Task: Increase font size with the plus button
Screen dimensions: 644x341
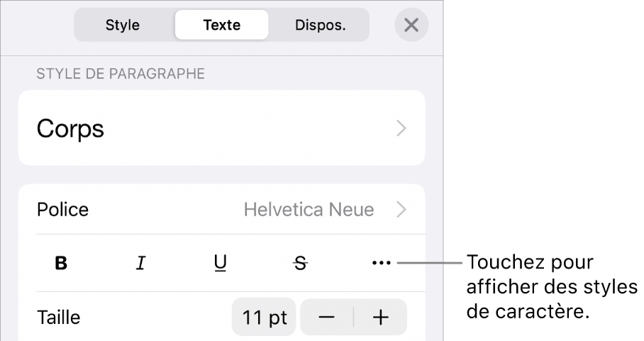Action: pyautogui.click(x=381, y=318)
